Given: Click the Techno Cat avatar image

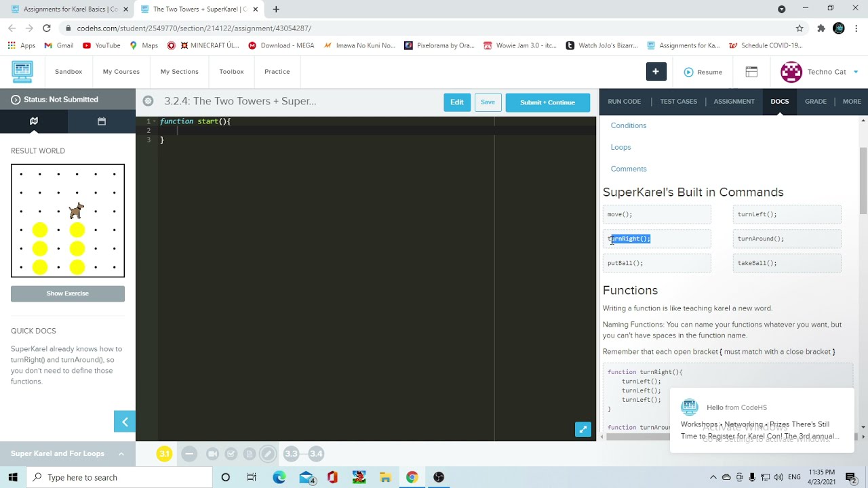Looking at the screenshot, I should click(791, 72).
